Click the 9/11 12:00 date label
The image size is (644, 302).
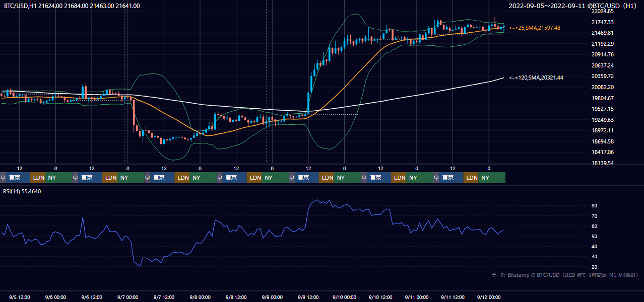(x=453, y=297)
